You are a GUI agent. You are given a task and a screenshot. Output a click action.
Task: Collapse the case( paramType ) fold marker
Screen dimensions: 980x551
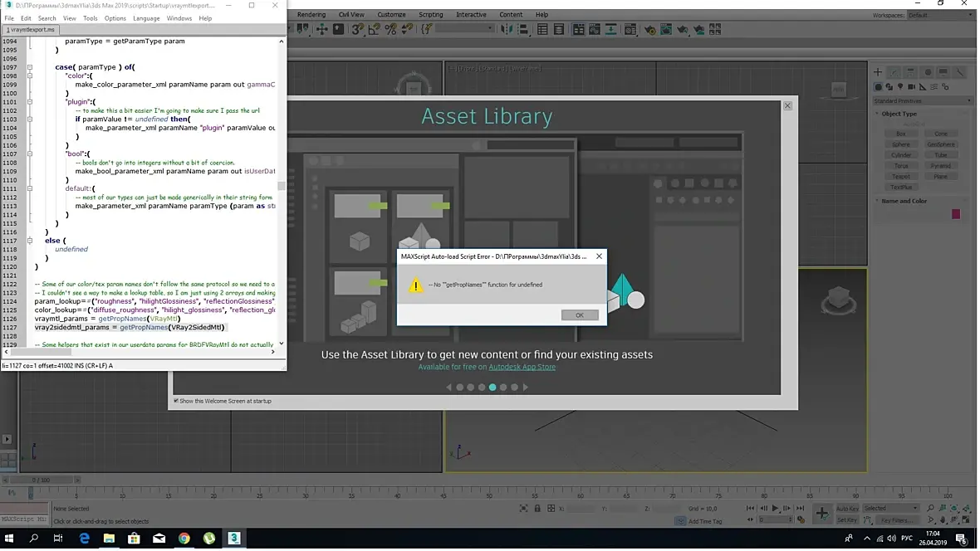click(x=29, y=67)
